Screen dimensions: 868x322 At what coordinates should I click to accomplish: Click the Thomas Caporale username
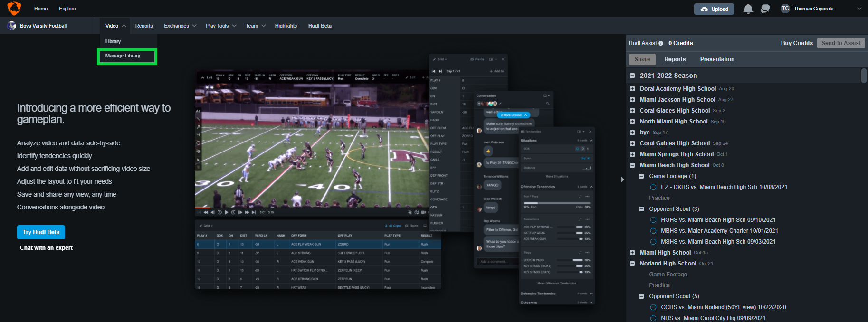coord(813,9)
